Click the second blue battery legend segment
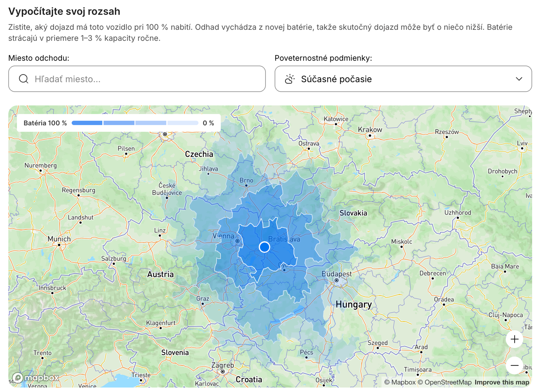The image size is (540, 392). pyautogui.click(x=119, y=123)
